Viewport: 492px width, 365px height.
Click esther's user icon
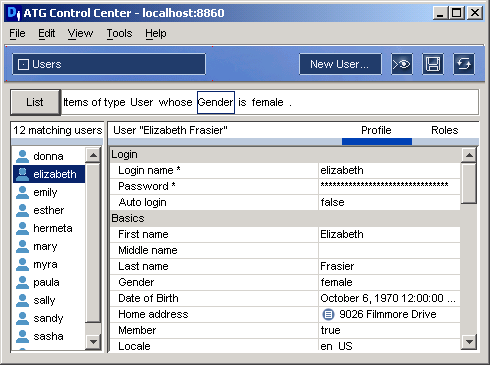click(x=22, y=210)
